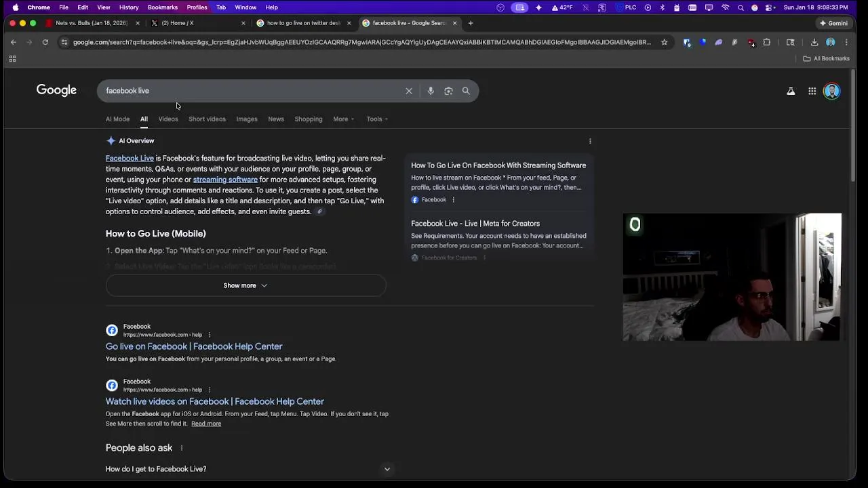
Task: Open Watch live videos on Facebook link
Action: point(215,401)
